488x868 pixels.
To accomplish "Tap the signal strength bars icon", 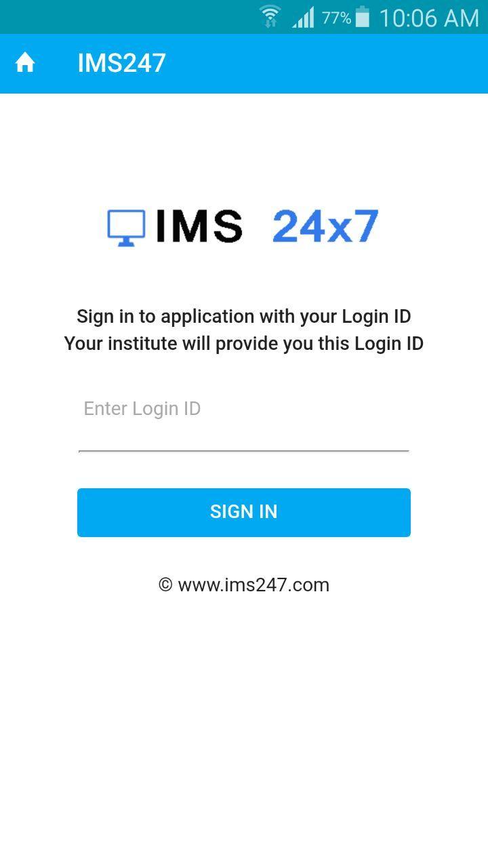I will 303,18.
